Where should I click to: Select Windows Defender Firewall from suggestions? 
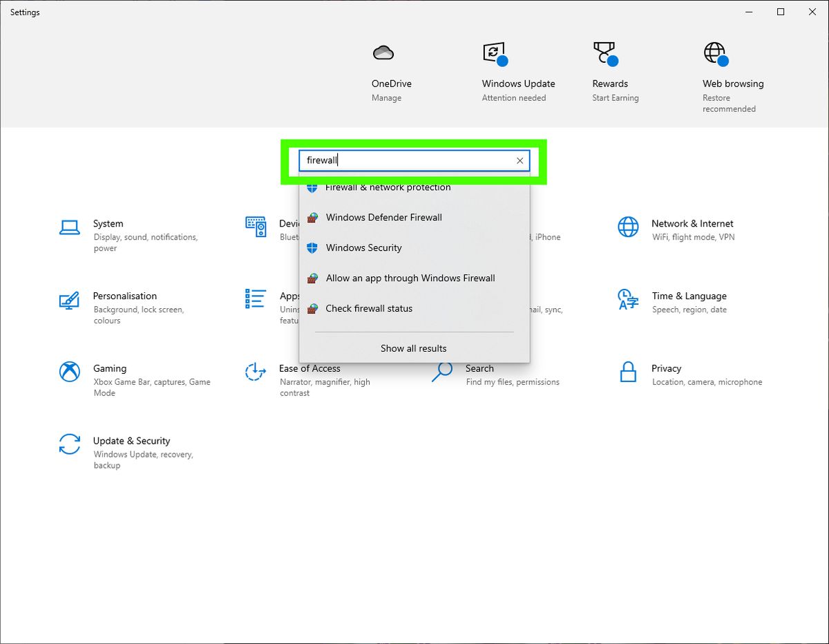click(x=384, y=217)
